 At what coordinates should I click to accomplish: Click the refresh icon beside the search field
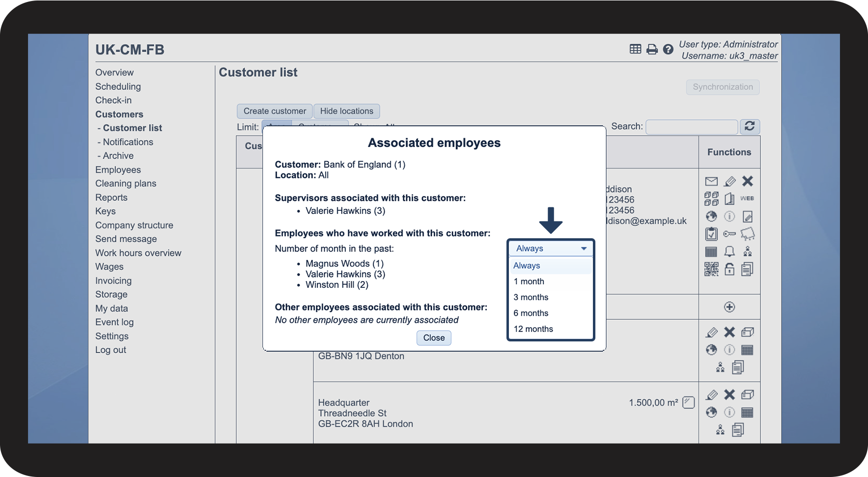point(750,126)
